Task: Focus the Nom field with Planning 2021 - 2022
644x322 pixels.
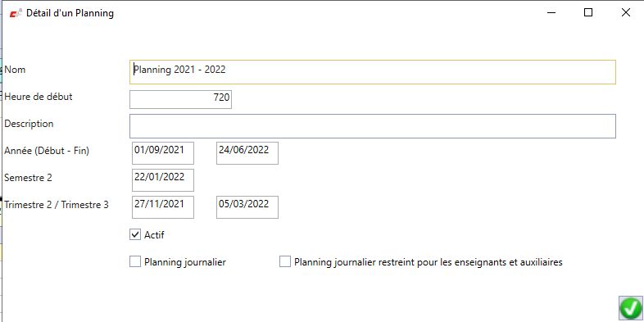Action: [x=373, y=72]
